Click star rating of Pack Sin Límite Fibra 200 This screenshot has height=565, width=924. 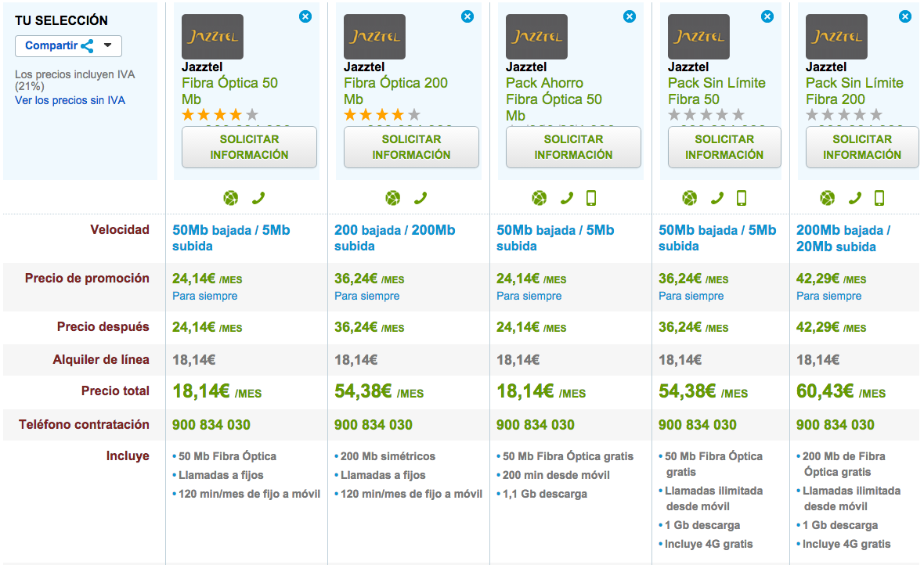click(x=844, y=115)
